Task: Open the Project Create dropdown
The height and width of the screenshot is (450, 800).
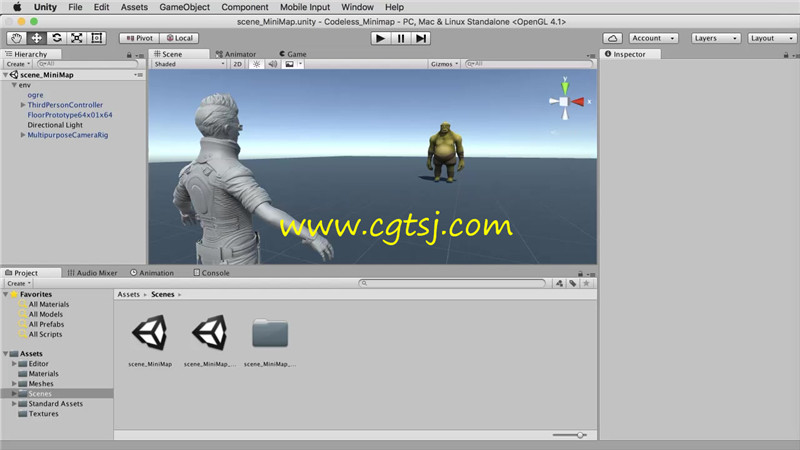Action: pos(19,283)
